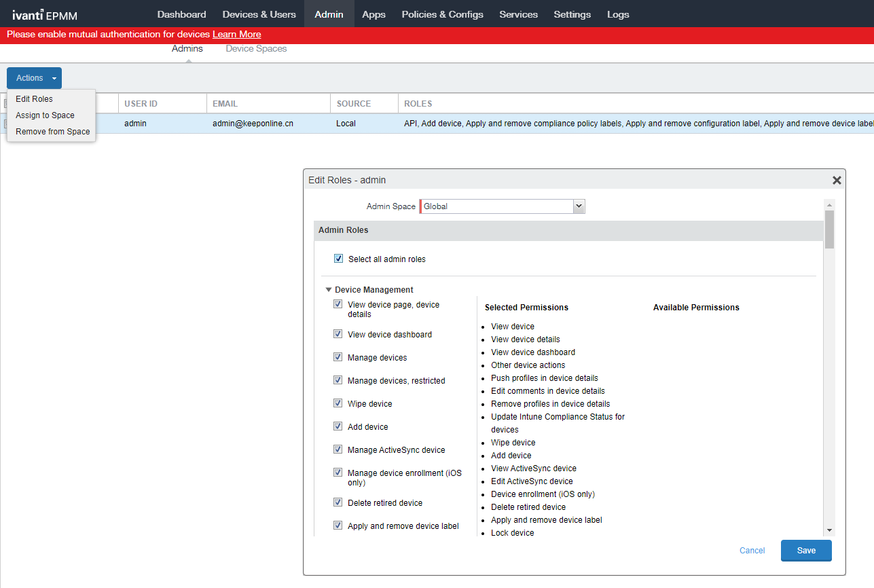Uncheck the Delete retired device role
This screenshot has width=874, height=588.
338,502
